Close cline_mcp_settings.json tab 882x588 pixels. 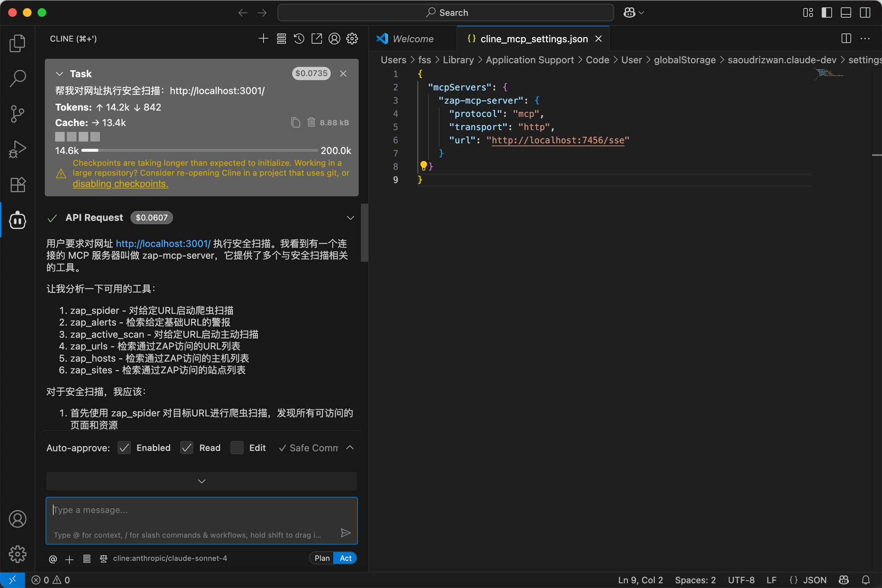[x=599, y=39]
